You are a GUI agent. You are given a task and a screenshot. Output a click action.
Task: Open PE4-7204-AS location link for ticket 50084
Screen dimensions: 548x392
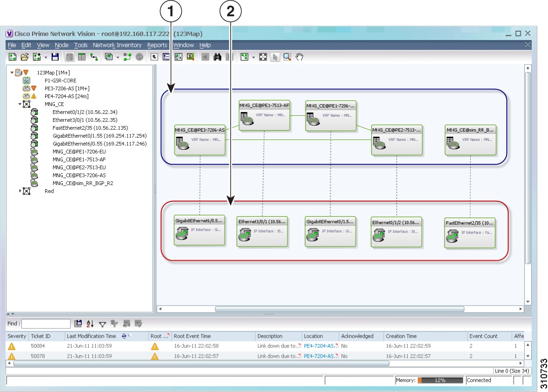pos(321,346)
